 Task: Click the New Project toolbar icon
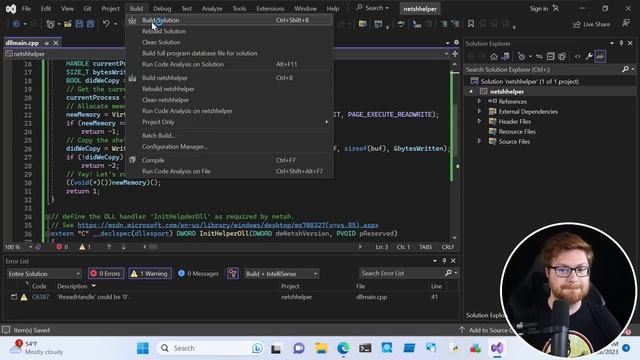coord(51,24)
